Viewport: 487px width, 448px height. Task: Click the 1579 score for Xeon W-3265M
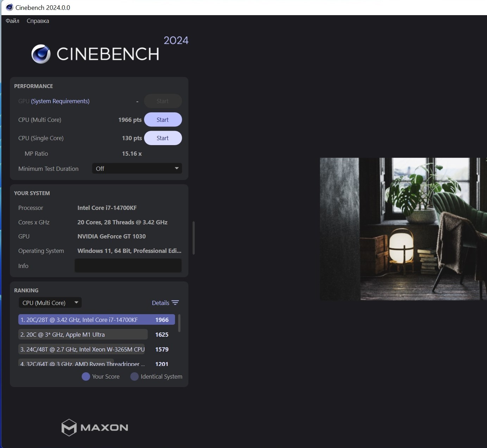[162, 349]
